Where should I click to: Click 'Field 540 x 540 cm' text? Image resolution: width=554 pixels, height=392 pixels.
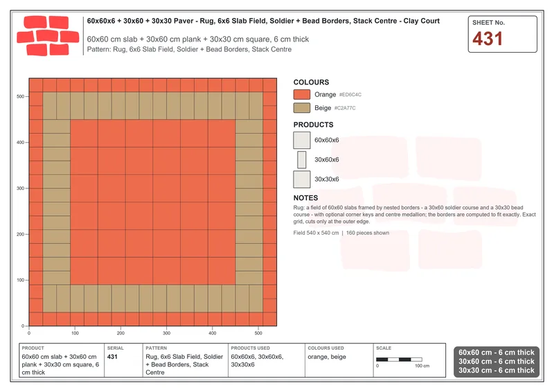pyautogui.click(x=316, y=233)
